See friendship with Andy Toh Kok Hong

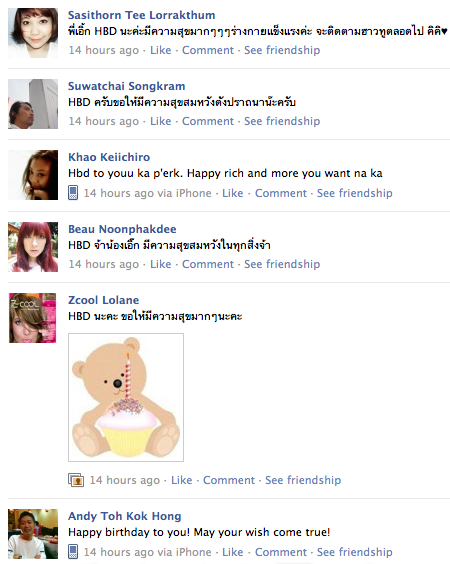pyautogui.click(x=354, y=552)
